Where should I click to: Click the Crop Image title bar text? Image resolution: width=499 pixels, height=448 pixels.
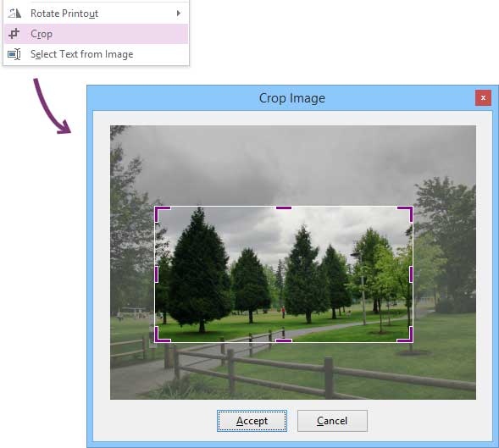tap(292, 98)
